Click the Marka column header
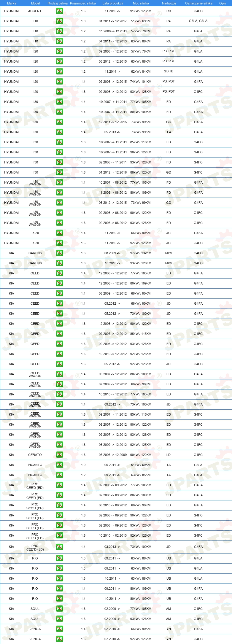 12,3
